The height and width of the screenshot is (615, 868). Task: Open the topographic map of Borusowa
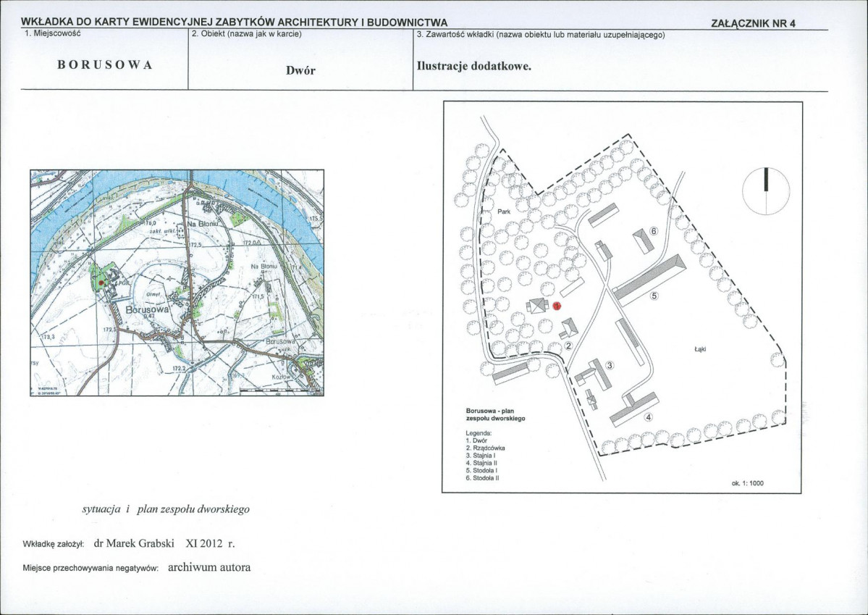coord(177,283)
